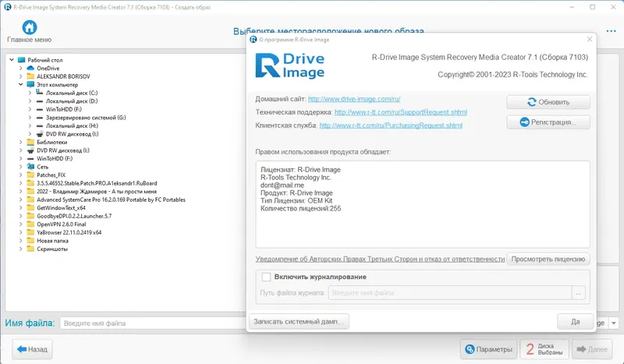
Task: Click the Обновить button
Action: click(548, 102)
